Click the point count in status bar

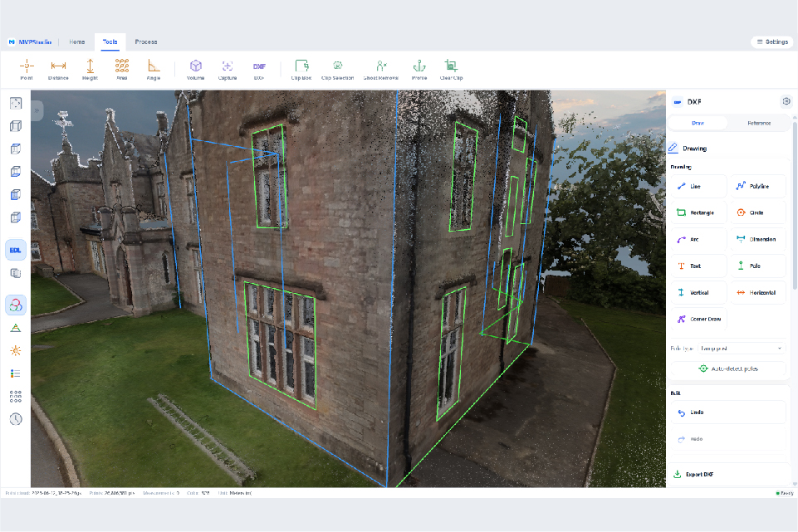(112, 493)
